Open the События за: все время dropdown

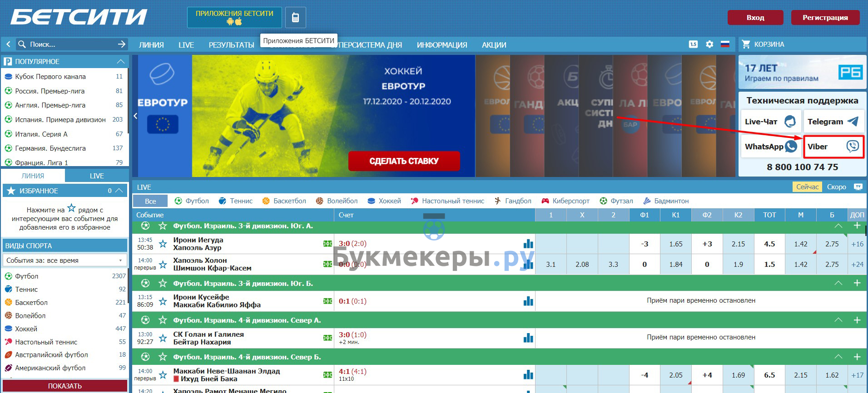64,260
